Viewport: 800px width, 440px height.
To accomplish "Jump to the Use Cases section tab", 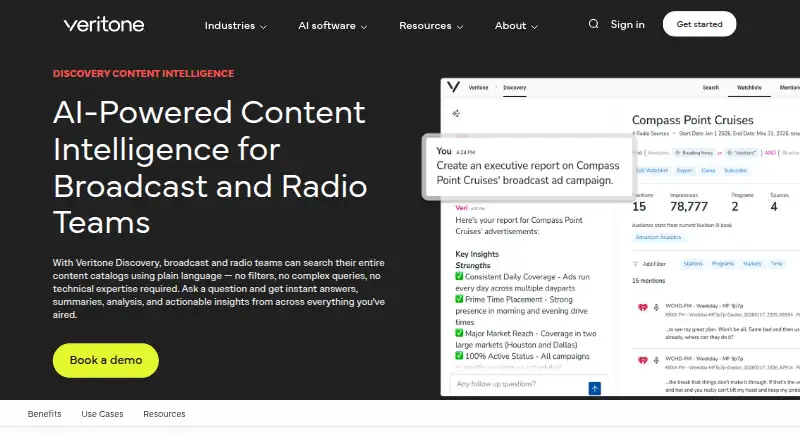I will pos(102,414).
